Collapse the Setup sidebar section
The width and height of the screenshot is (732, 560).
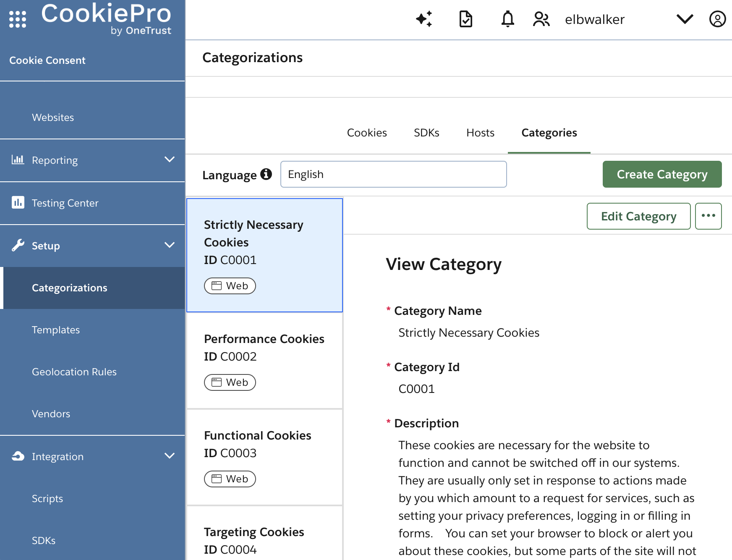coord(170,245)
